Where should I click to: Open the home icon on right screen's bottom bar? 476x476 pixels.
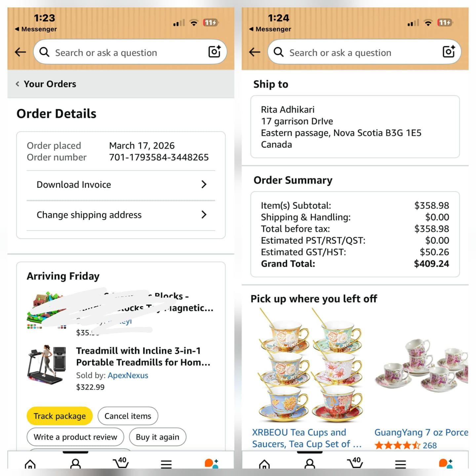[x=264, y=464]
